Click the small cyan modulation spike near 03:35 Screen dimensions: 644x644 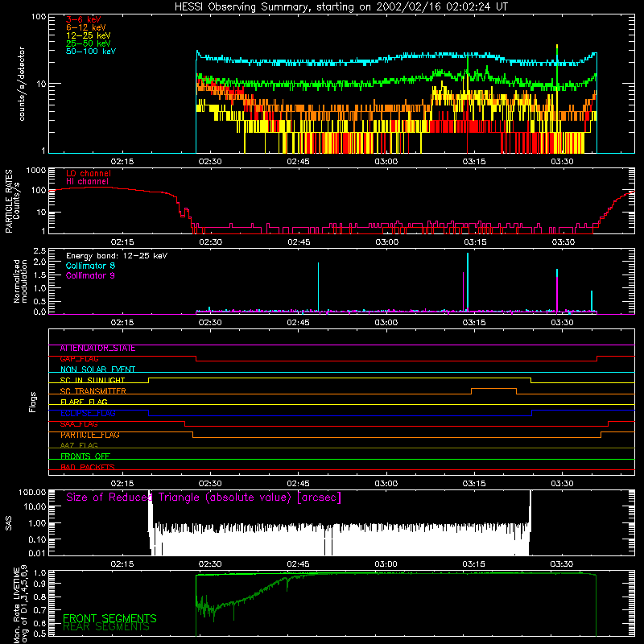coord(592,301)
